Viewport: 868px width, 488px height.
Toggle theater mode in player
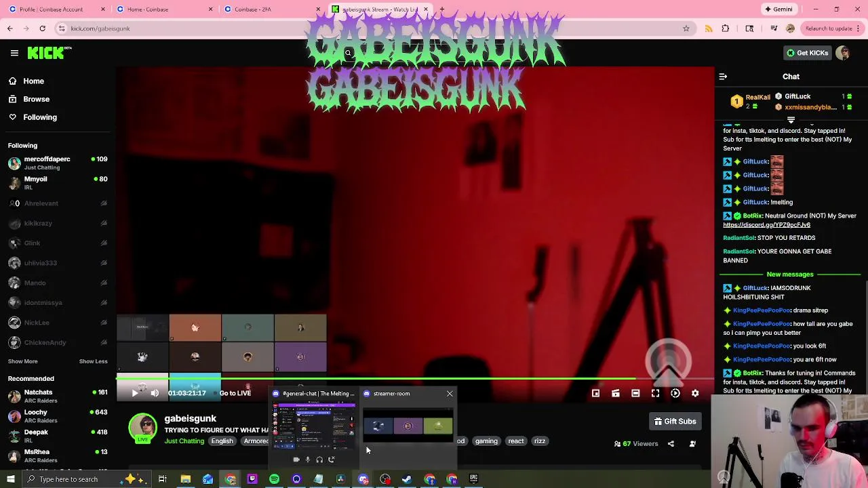point(635,393)
